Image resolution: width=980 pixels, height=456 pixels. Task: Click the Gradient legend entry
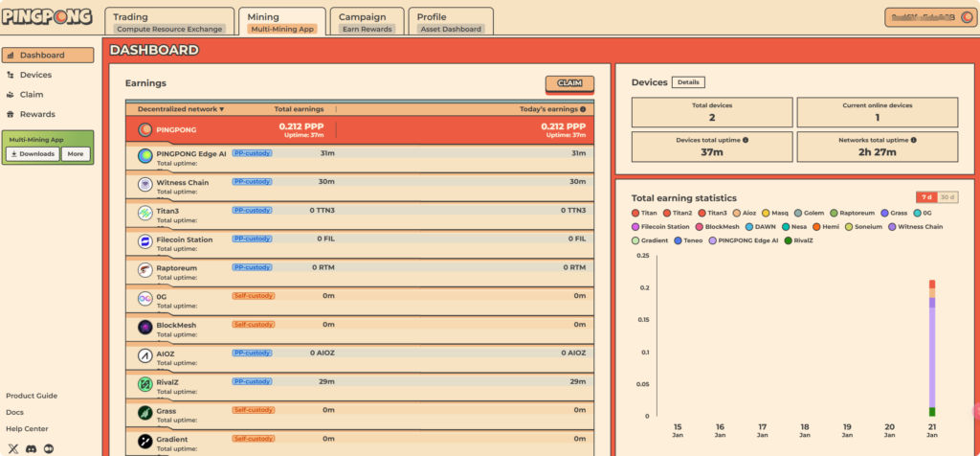[x=650, y=240]
